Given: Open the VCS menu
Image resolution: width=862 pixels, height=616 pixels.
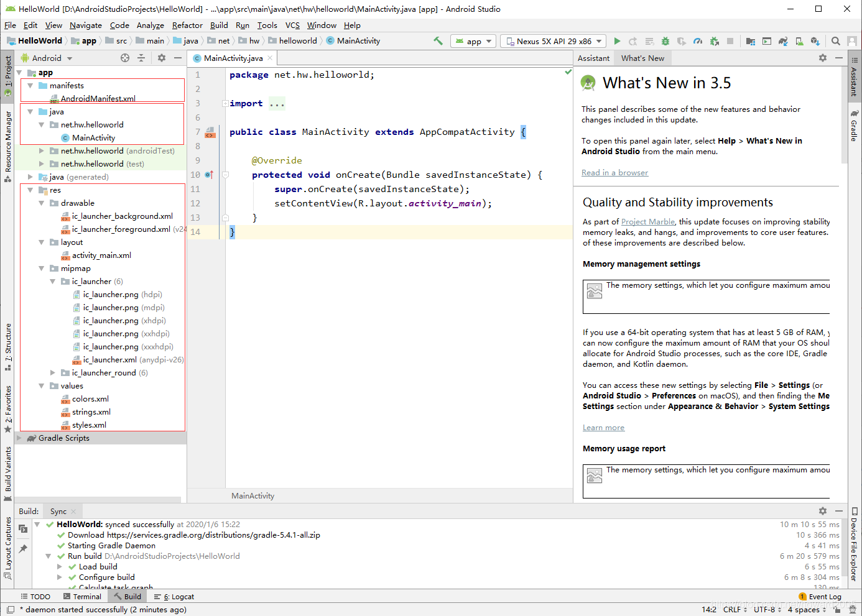Looking at the screenshot, I should tap(292, 25).
